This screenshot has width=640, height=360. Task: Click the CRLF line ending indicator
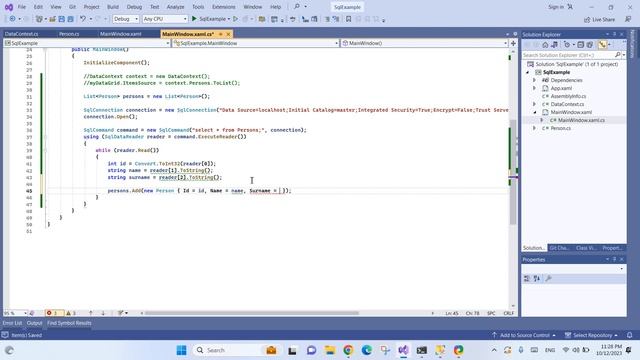(x=509, y=313)
